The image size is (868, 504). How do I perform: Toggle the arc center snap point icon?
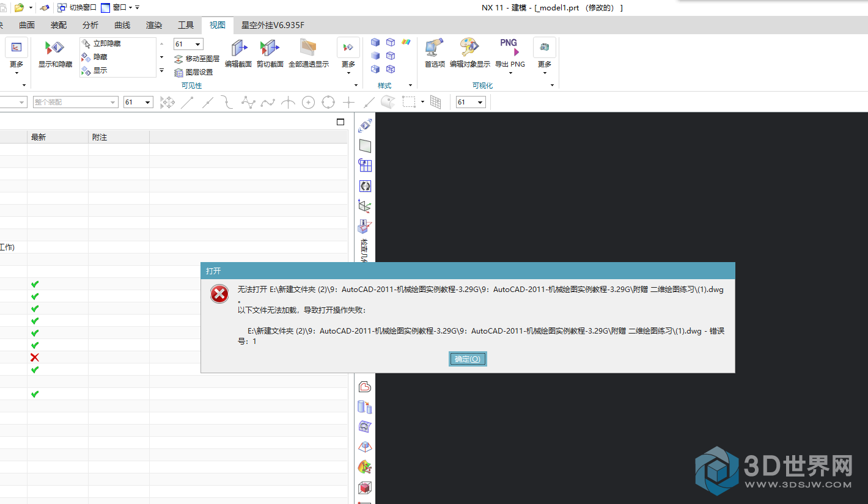308,102
